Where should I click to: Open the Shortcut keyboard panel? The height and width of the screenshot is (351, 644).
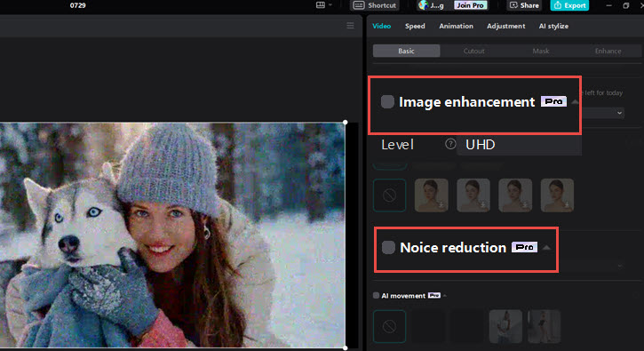click(x=376, y=5)
